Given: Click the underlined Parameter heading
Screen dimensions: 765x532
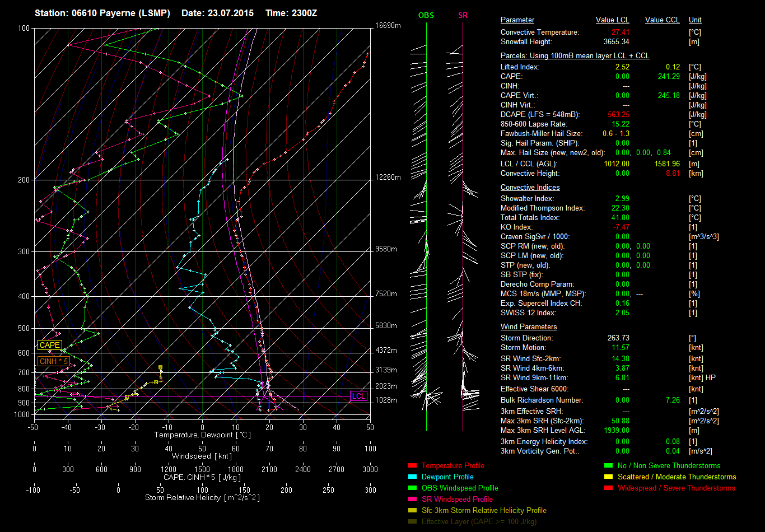Looking at the screenshot, I should (517, 20).
